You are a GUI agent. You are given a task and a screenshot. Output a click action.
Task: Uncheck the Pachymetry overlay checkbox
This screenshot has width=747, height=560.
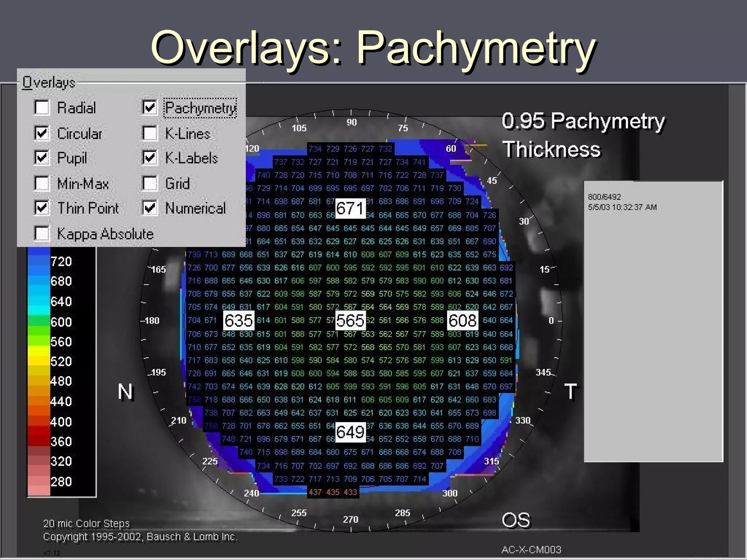tap(150, 108)
